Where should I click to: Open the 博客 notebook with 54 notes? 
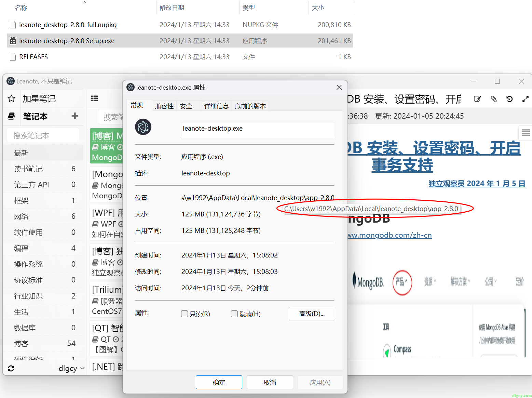tap(43, 344)
